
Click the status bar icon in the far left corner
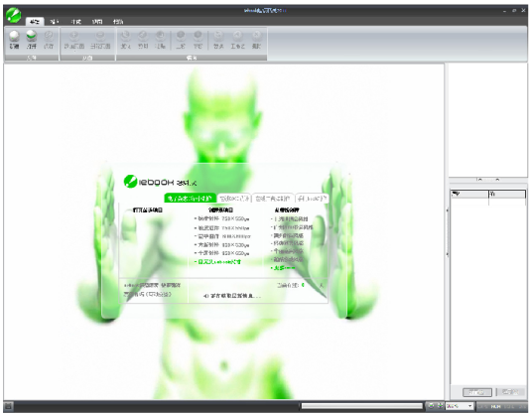9,406
